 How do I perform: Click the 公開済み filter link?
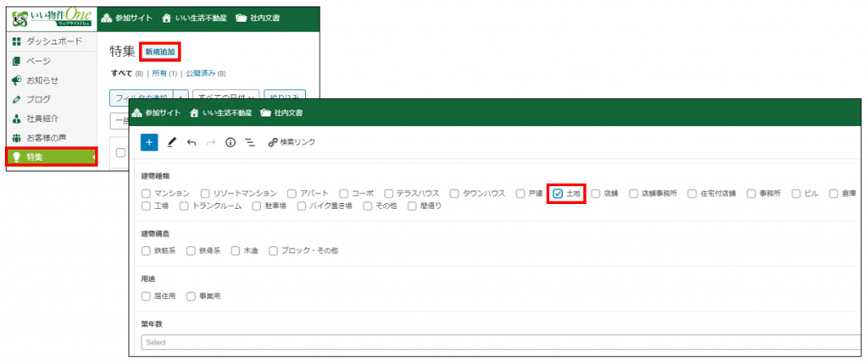click(205, 74)
